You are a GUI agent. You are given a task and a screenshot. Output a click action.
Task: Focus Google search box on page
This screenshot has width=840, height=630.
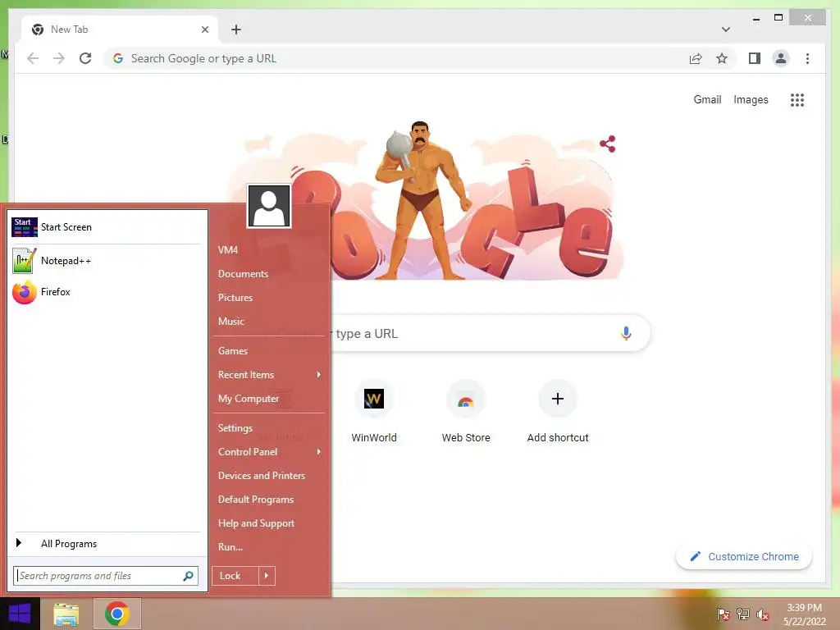[491, 333]
